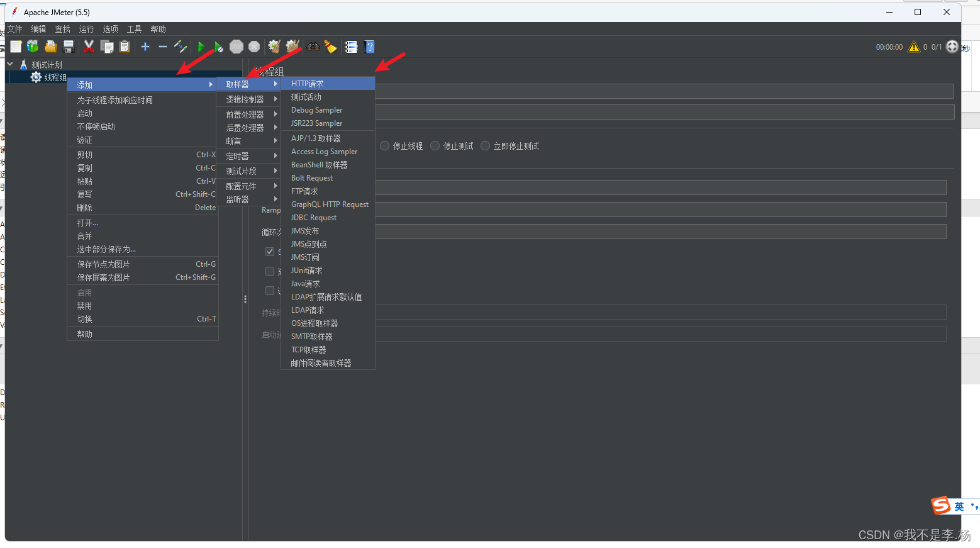Click the yellow warning triangle log icon
The width and height of the screenshot is (980, 548).
click(x=914, y=47)
